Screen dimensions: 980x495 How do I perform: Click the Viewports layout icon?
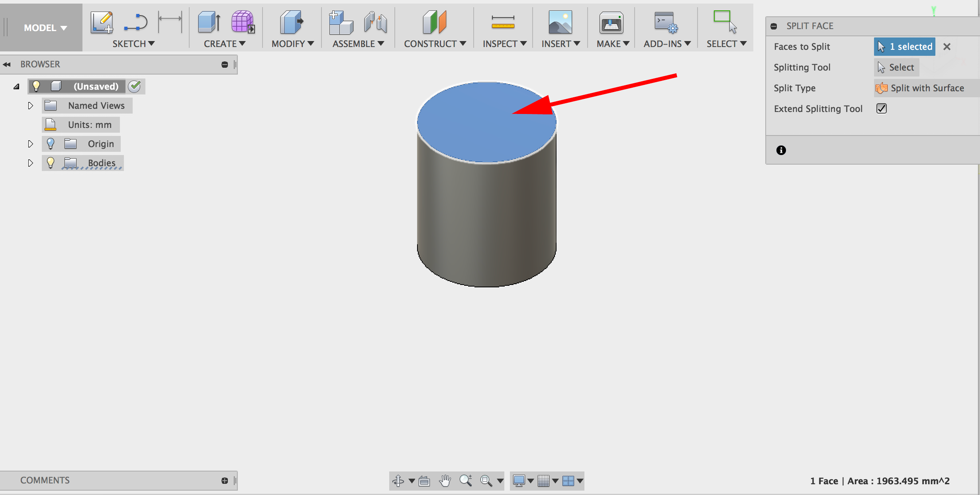(568, 481)
